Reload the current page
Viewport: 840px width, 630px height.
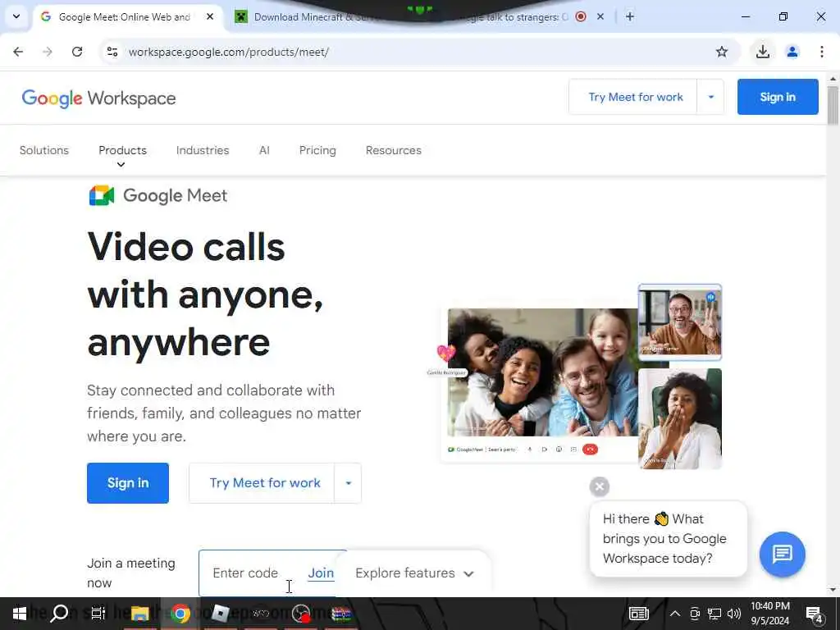tap(77, 52)
